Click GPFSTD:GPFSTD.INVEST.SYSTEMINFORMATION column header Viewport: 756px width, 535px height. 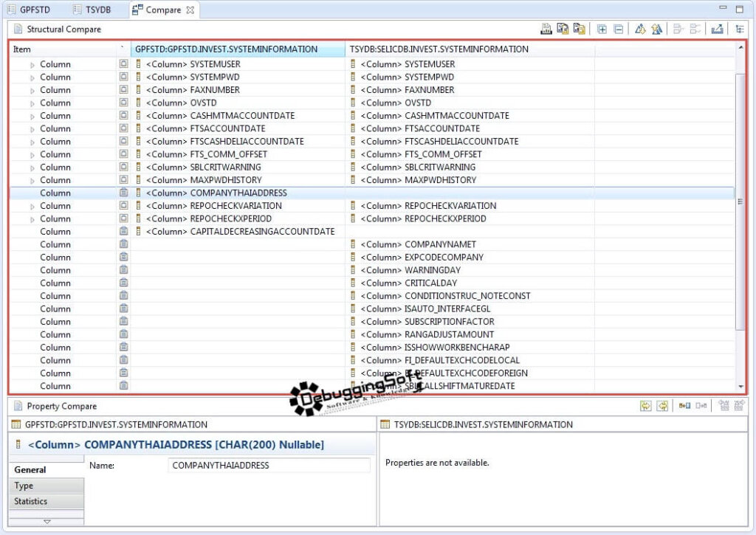(237, 49)
